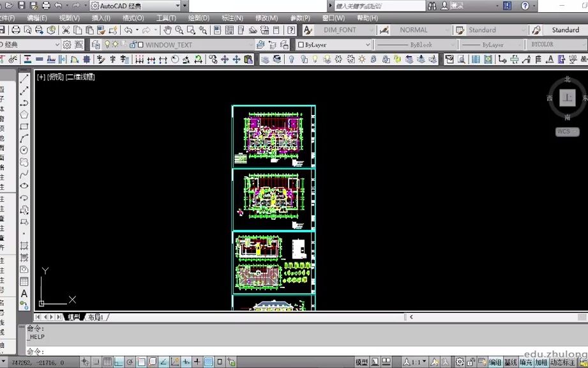Click the keyword search input field
The height and width of the screenshot is (368, 588).
(x=379, y=6)
